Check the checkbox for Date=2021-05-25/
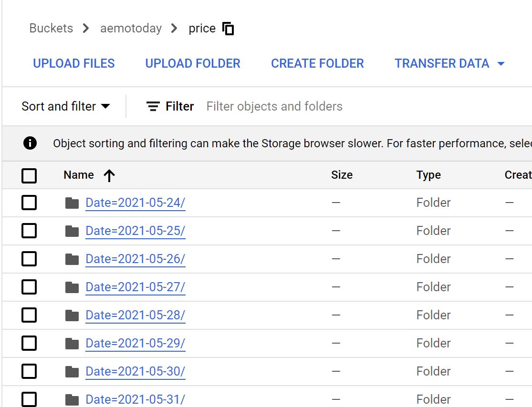 click(x=29, y=230)
